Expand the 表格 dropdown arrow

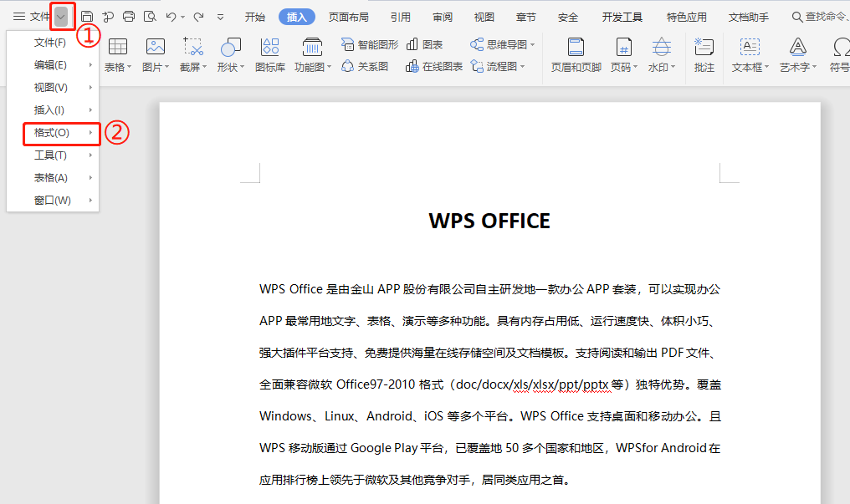click(x=129, y=67)
